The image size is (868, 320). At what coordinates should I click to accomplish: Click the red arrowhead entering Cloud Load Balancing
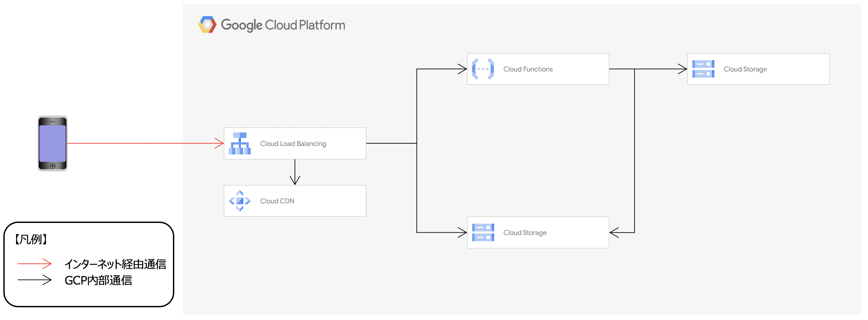220,143
